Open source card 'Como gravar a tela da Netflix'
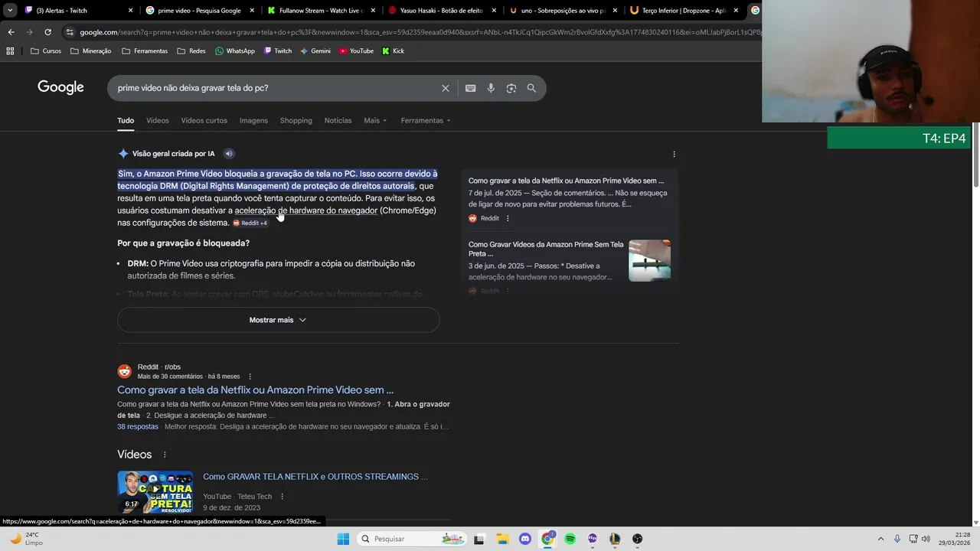Screen dimensions: 980x551 pyautogui.click(x=570, y=198)
